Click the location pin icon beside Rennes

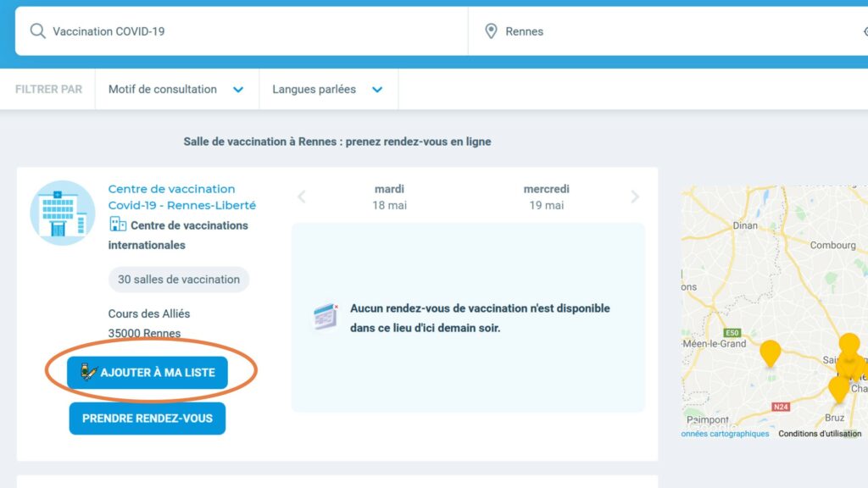491,31
